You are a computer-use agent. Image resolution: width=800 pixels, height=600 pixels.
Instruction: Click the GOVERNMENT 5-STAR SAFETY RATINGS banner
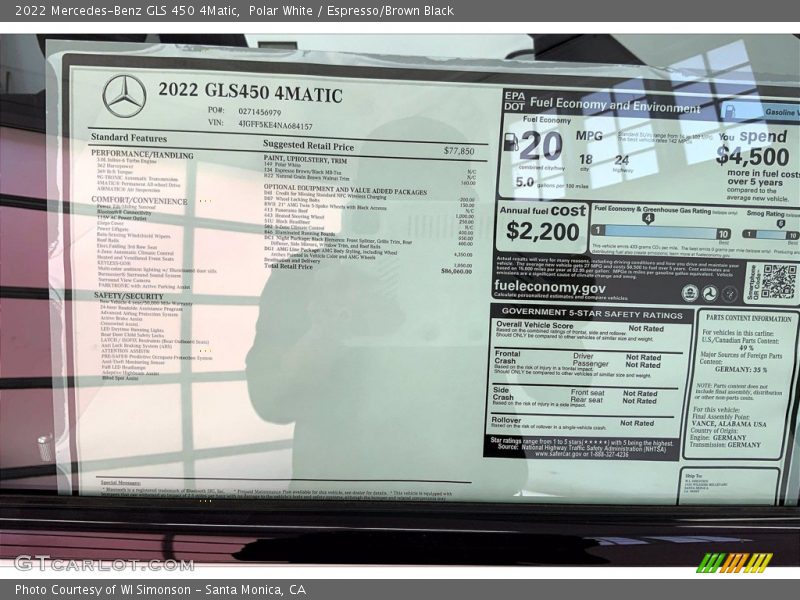pos(592,313)
